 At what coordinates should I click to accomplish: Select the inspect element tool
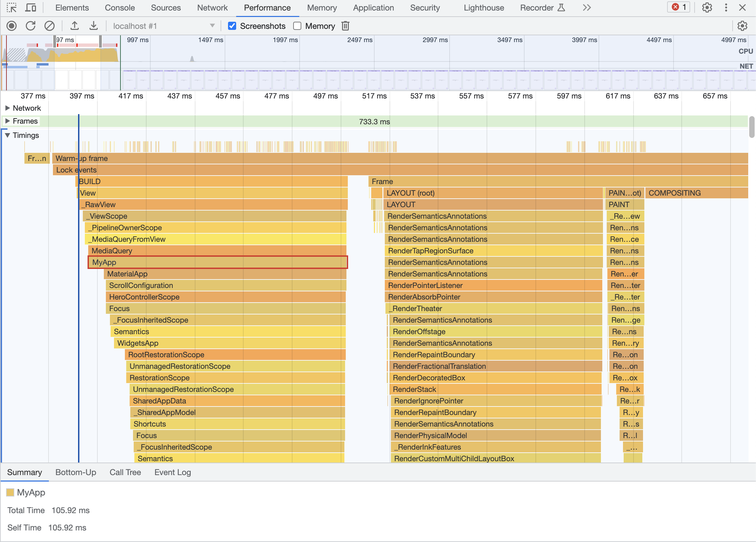12,7
